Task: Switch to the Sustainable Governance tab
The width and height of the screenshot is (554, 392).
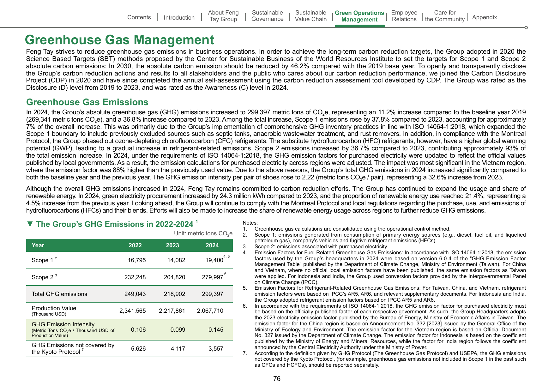Action: coord(267,16)
